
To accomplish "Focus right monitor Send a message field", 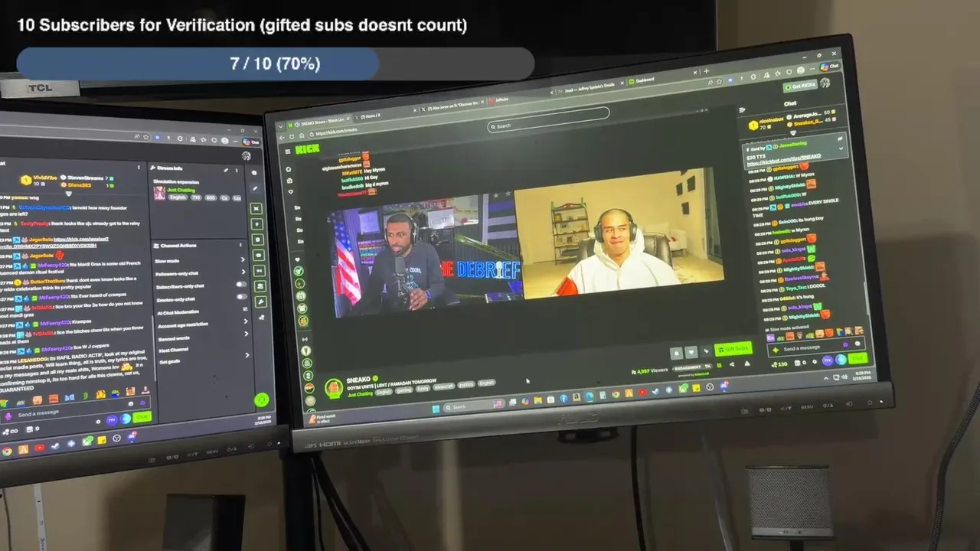I will [816, 347].
